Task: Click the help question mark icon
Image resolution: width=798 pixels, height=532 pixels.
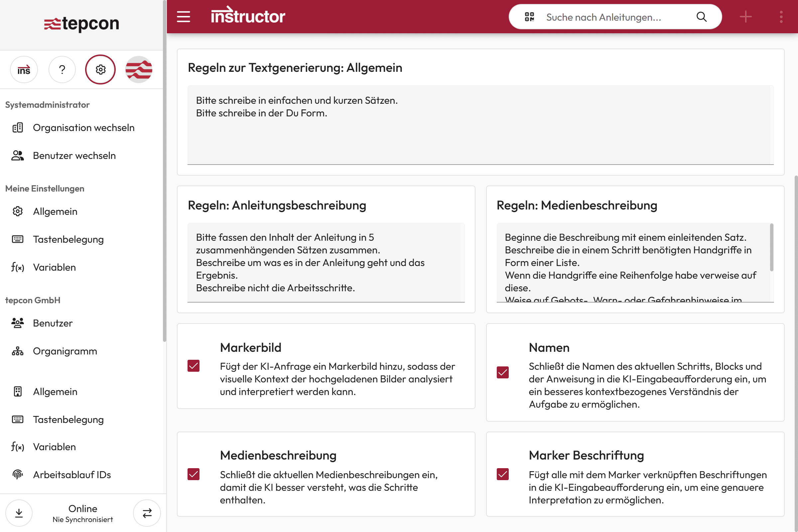Action: tap(62, 69)
